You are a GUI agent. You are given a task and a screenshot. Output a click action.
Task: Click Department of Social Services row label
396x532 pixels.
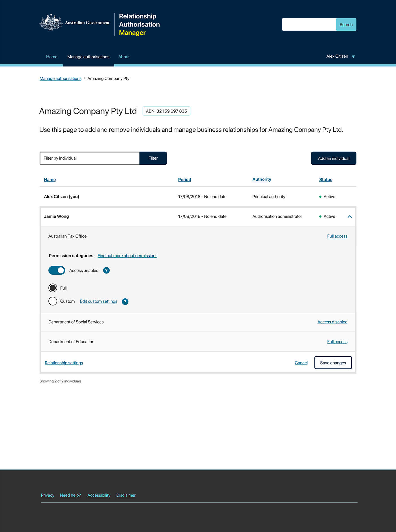tap(76, 322)
